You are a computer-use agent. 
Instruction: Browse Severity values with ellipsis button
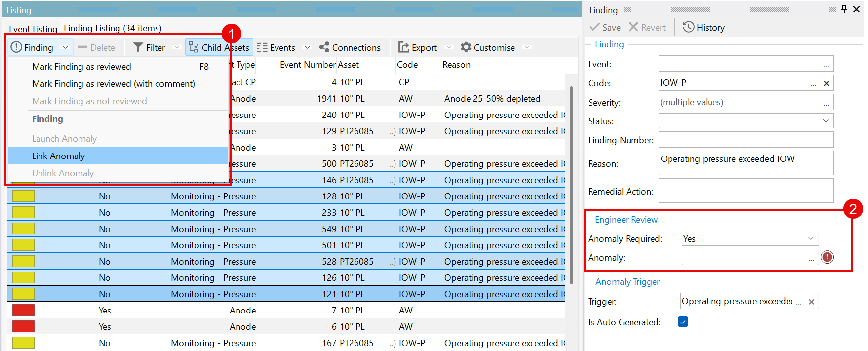[826, 103]
